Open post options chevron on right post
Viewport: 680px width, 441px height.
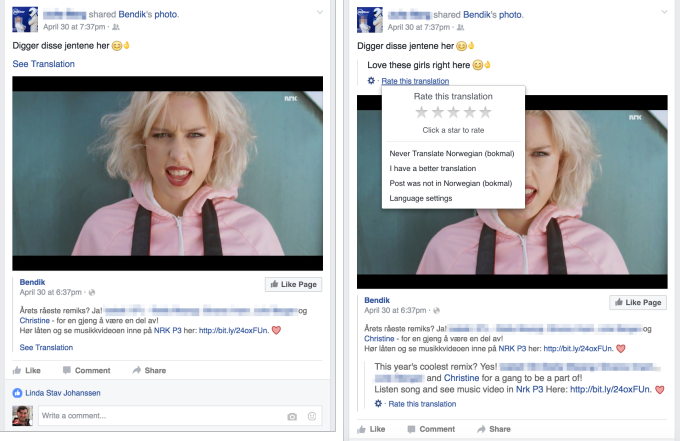pyautogui.click(x=664, y=12)
